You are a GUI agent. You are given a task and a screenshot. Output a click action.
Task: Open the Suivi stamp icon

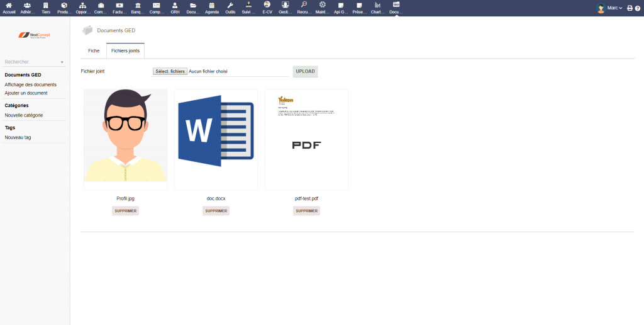click(x=248, y=5)
